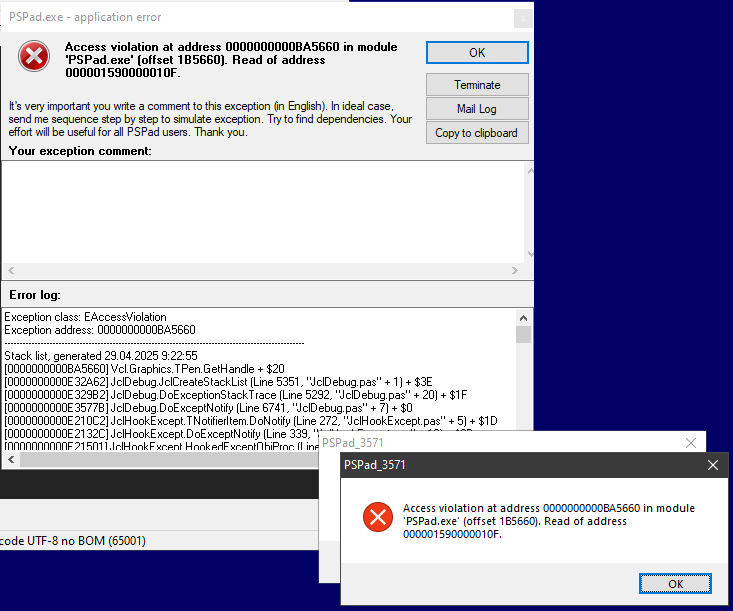Click Copy to clipboard button
The height and width of the screenshot is (611, 733).
[x=477, y=133]
